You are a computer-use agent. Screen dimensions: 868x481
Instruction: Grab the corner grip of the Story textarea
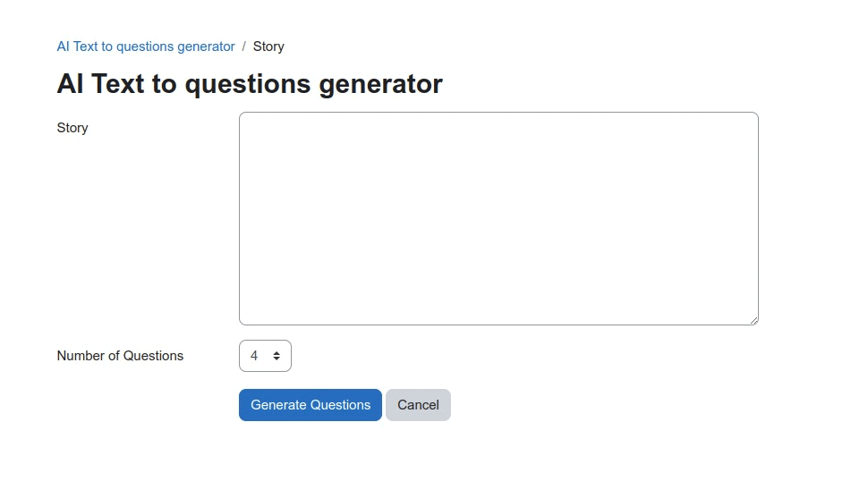[753, 320]
